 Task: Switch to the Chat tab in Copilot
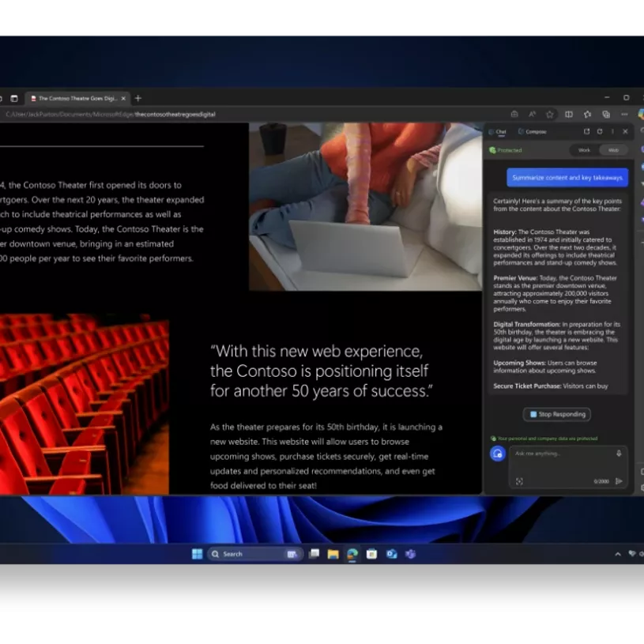[x=497, y=132]
